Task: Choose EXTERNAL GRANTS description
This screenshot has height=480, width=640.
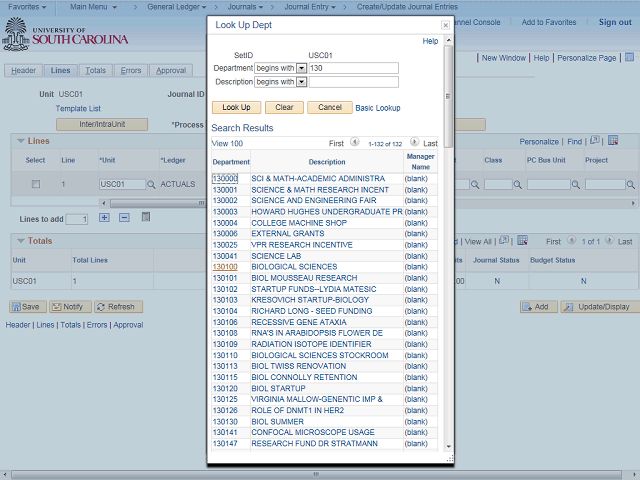Action: point(288,233)
